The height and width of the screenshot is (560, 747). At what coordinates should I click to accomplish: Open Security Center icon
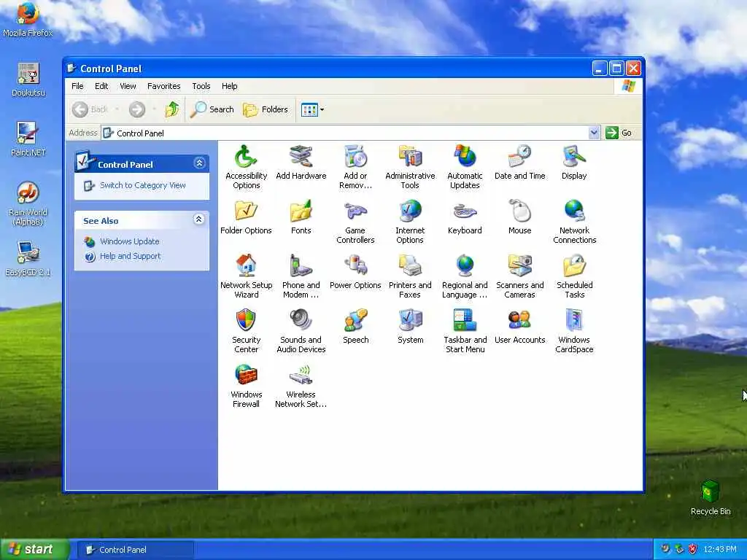coord(246,331)
